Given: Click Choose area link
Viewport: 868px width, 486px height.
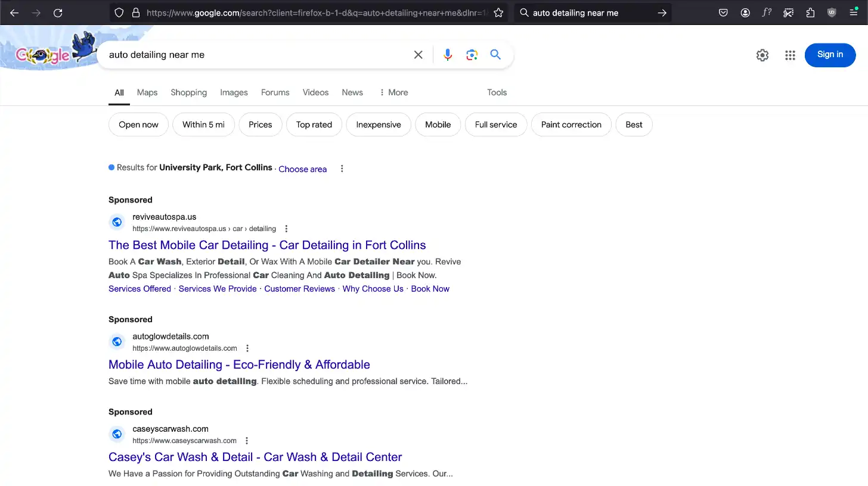Looking at the screenshot, I should pos(303,169).
